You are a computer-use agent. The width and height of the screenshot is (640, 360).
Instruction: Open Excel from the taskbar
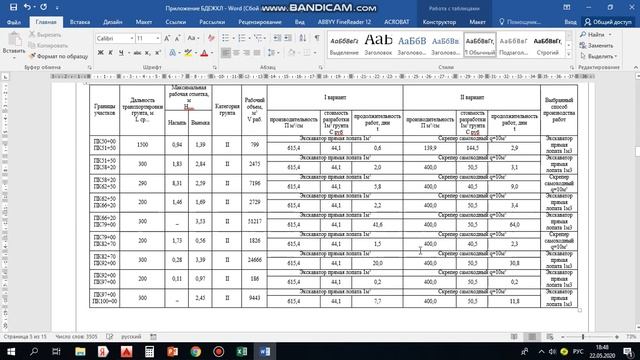tap(242, 351)
